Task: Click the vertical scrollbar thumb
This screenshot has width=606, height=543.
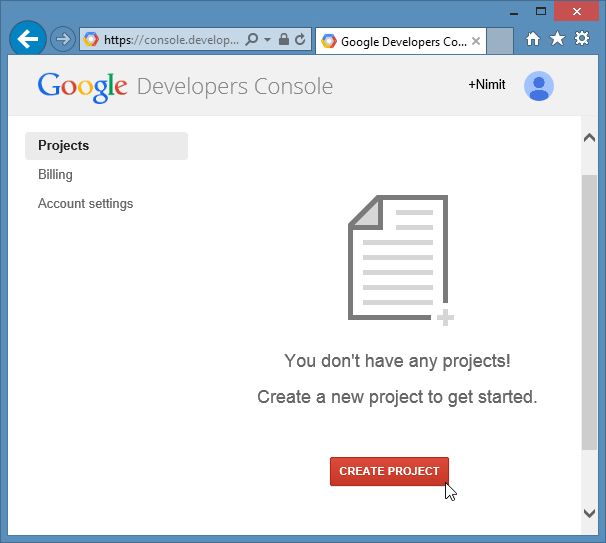Action: 589,312
